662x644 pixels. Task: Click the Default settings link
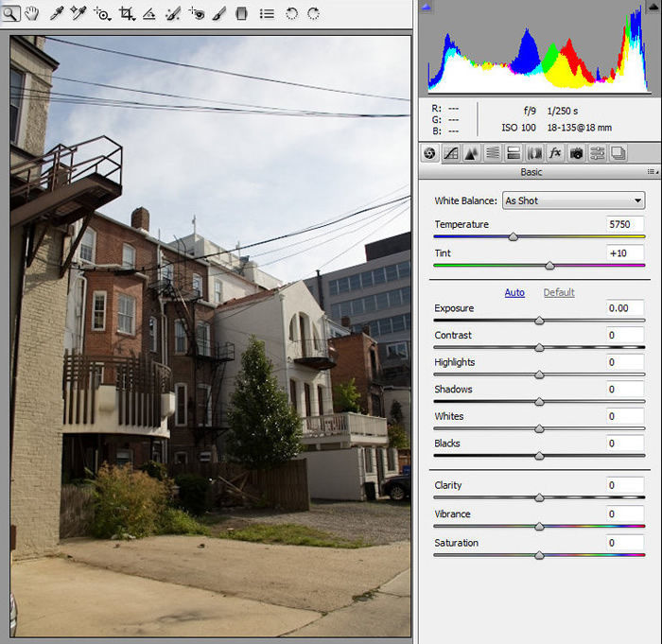tap(559, 292)
